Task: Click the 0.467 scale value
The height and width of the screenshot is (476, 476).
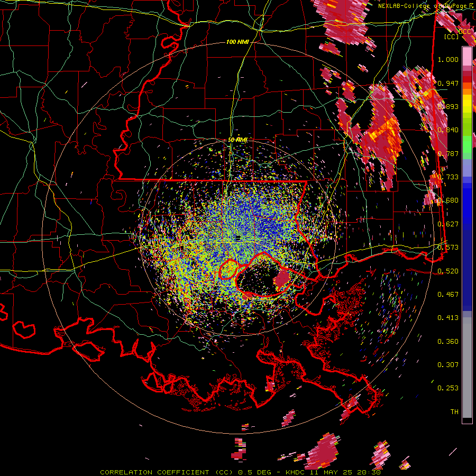Action: click(x=448, y=295)
